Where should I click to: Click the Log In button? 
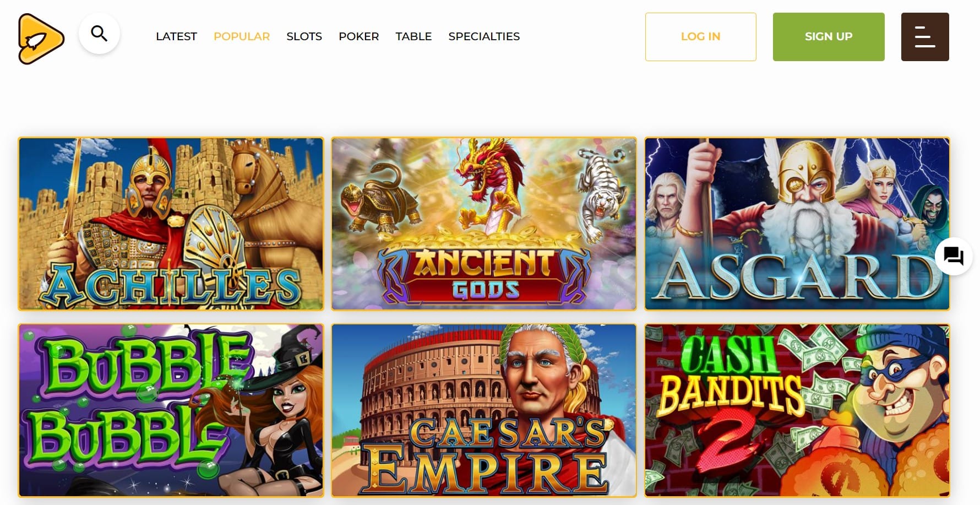pyautogui.click(x=700, y=37)
